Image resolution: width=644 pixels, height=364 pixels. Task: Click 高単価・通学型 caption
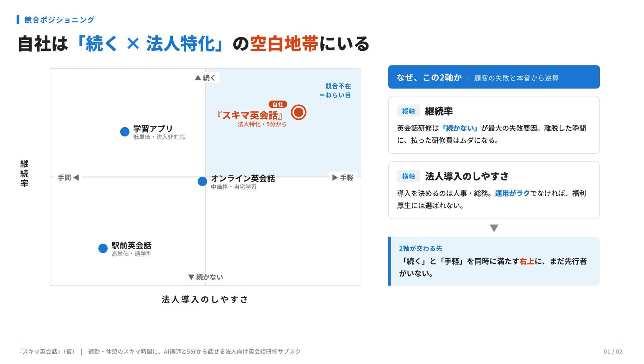pos(131,254)
